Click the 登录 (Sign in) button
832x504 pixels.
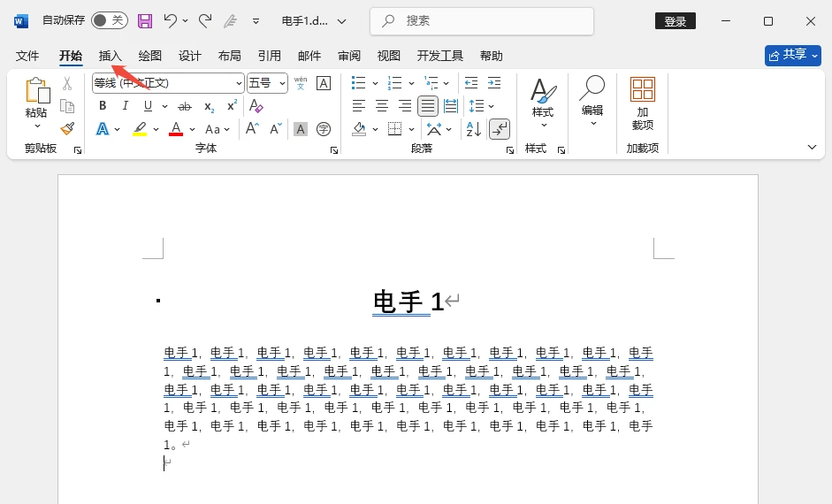tap(675, 21)
